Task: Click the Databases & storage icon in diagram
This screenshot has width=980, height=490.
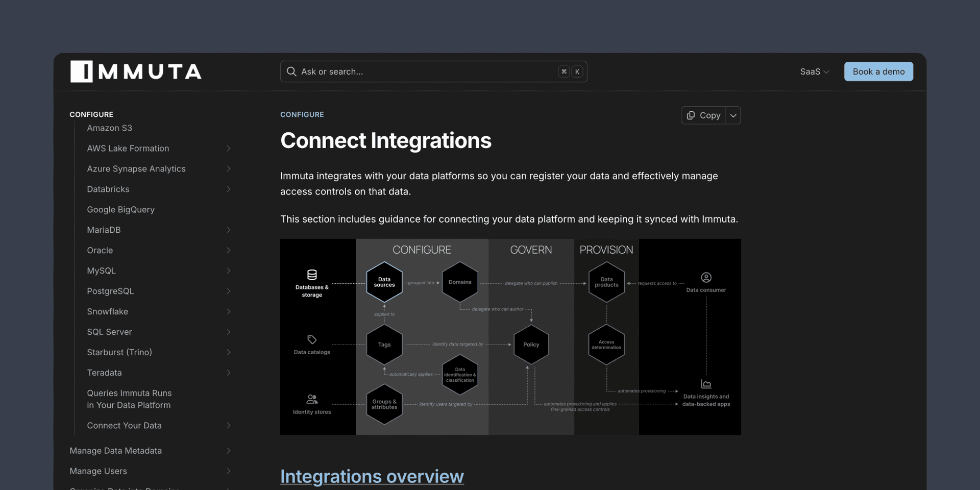Action: tap(312, 275)
